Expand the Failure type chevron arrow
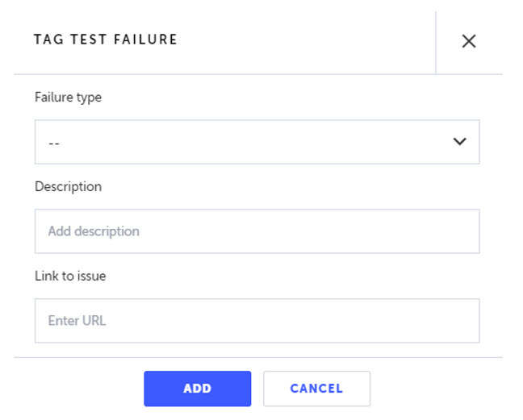This screenshot has height=420, width=523. tap(459, 142)
